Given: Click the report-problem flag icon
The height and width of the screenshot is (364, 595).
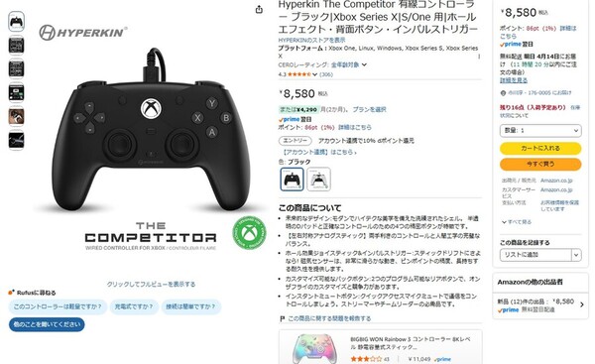Looking at the screenshot, I should [282, 318].
